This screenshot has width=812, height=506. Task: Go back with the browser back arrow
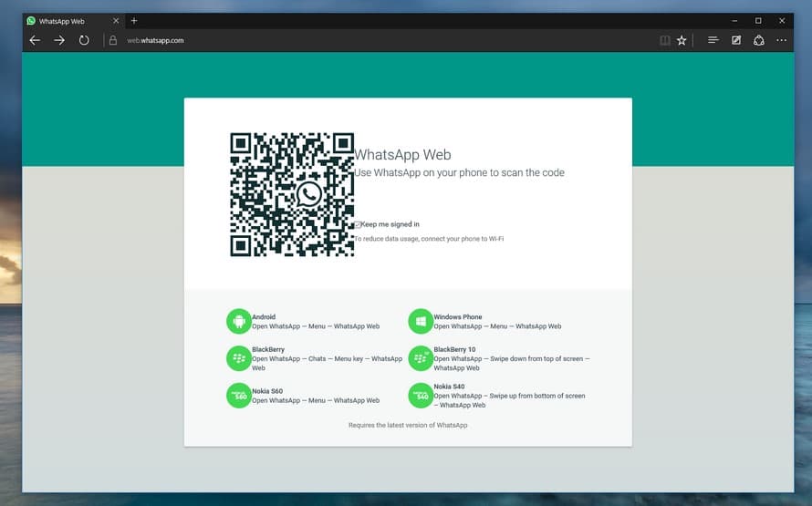point(35,40)
